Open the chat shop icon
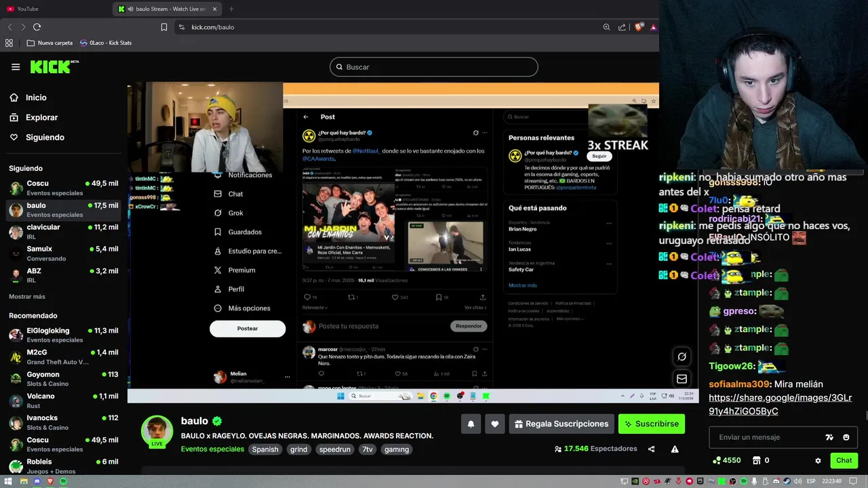The width and height of the screenshot is (868, 488). [757, 461]
